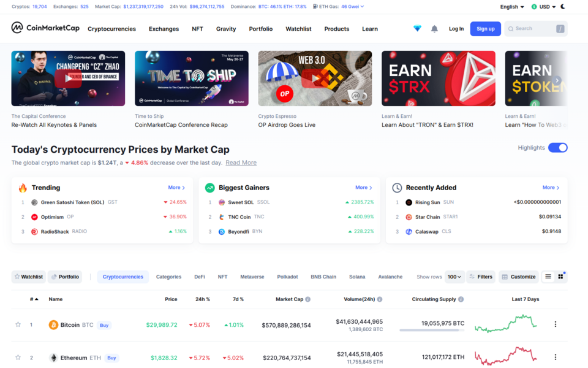
Task: Expand Recently Added via More
Action: [551, 188]
